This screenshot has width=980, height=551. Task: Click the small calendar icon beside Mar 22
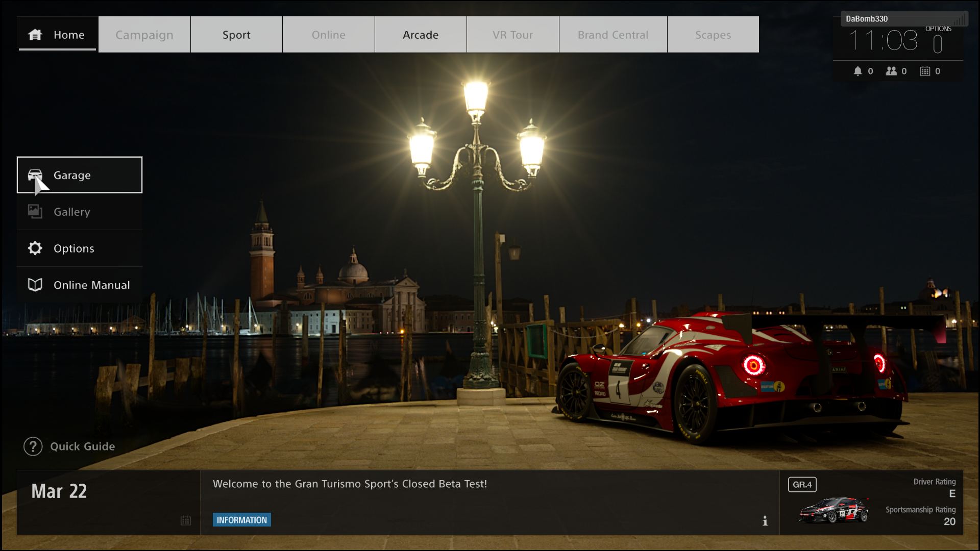(186, 520)
